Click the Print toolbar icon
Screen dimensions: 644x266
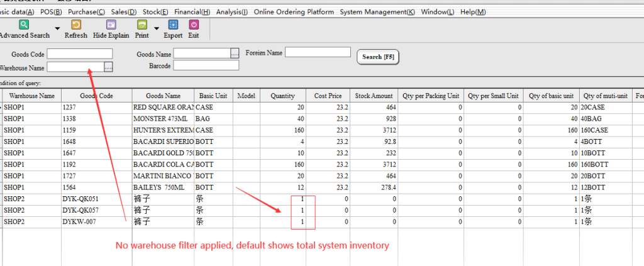click(x=142, y=25)
